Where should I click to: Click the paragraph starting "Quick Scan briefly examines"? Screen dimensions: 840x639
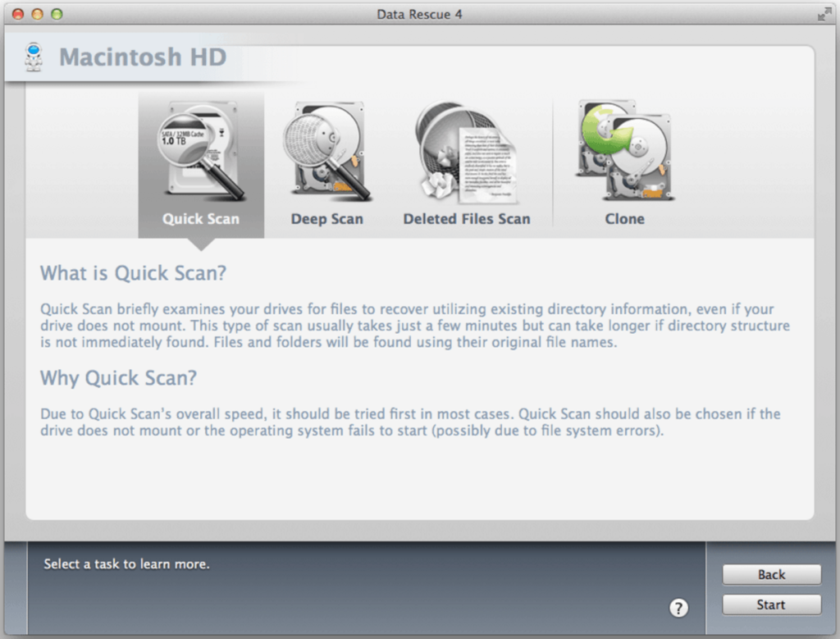(415, 326)
